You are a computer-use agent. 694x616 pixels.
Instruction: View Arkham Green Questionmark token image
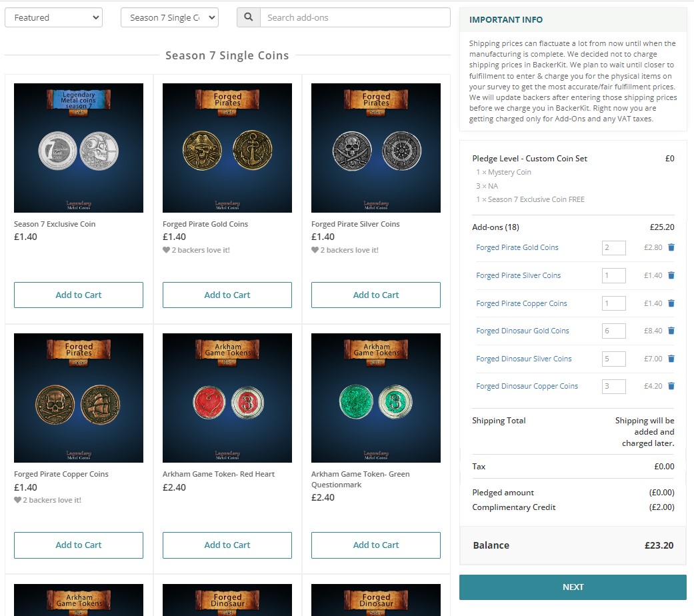[376, 398]
